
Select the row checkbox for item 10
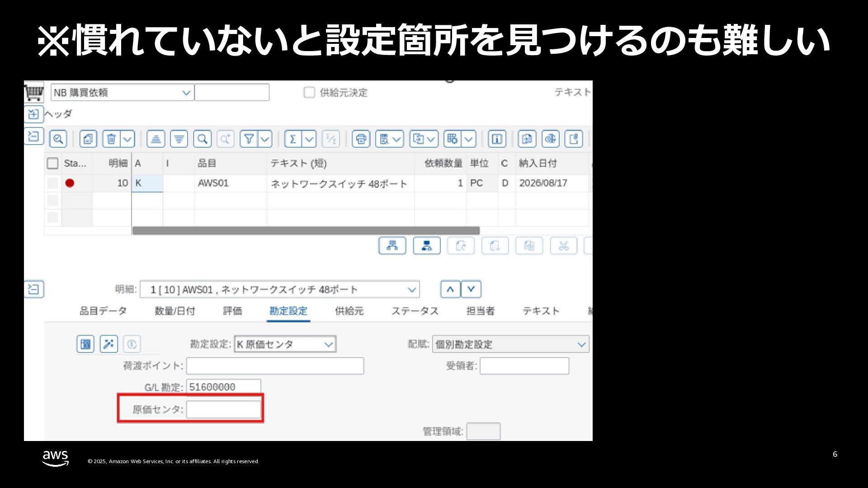(53, 183)
